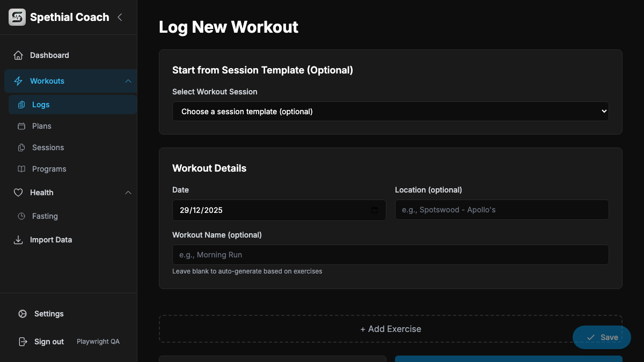This screenshot has height=362, width=644.
Task: Expand the Health section chevron
Action: pos(128,193)
